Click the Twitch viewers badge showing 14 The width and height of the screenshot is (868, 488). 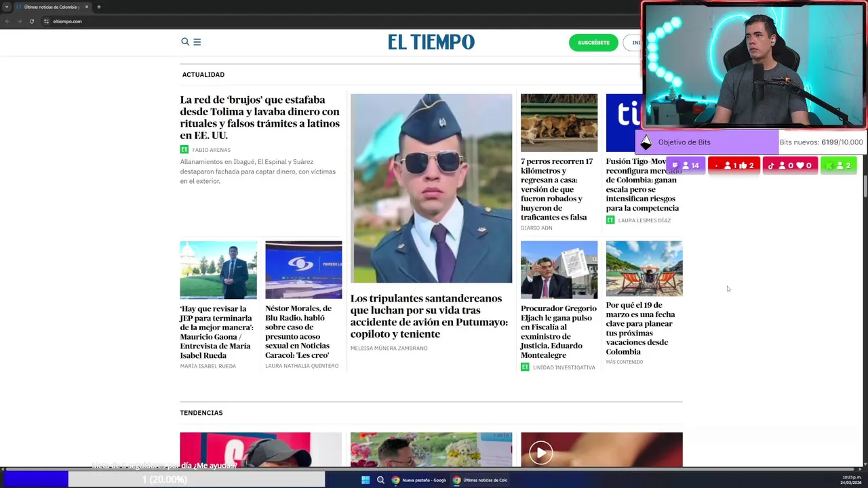(686, 165)
